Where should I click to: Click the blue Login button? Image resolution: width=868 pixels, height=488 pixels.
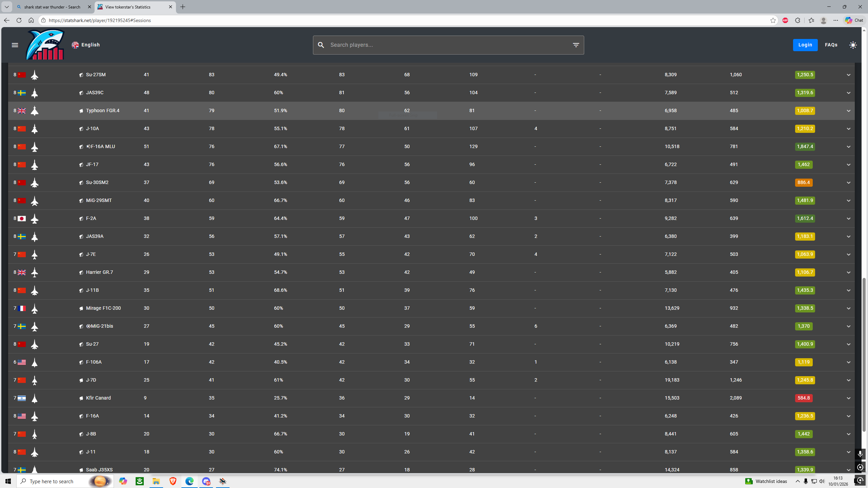click(805, 45)
